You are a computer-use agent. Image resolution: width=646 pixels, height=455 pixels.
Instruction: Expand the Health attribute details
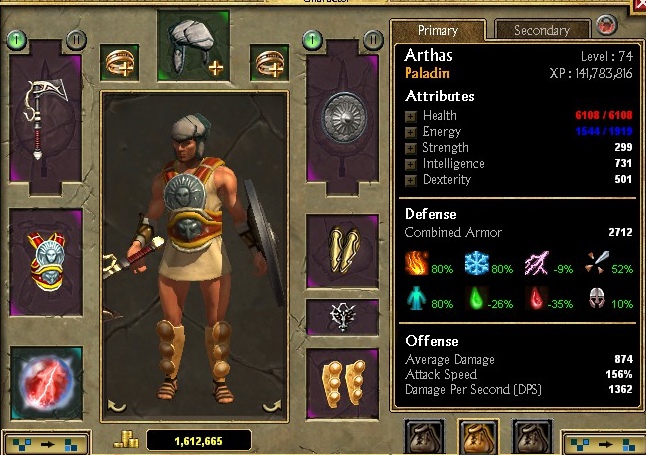[x=410, y=117]
